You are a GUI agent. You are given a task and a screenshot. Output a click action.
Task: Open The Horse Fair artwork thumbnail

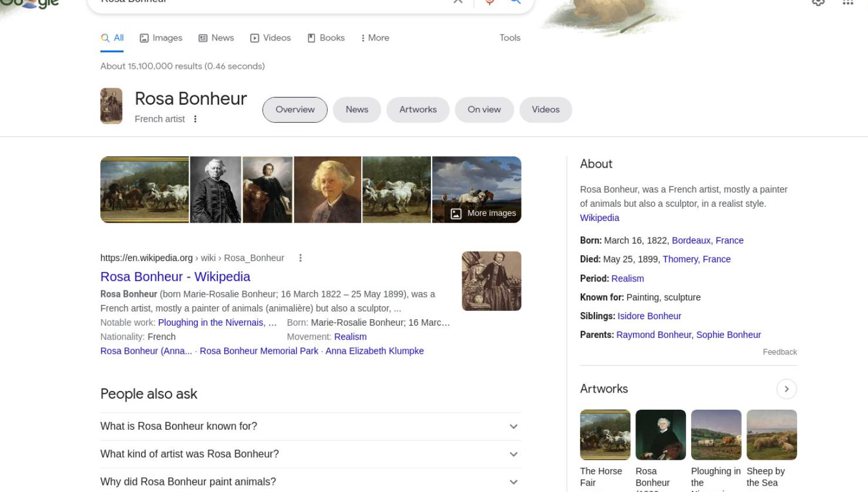pos(605,434)
